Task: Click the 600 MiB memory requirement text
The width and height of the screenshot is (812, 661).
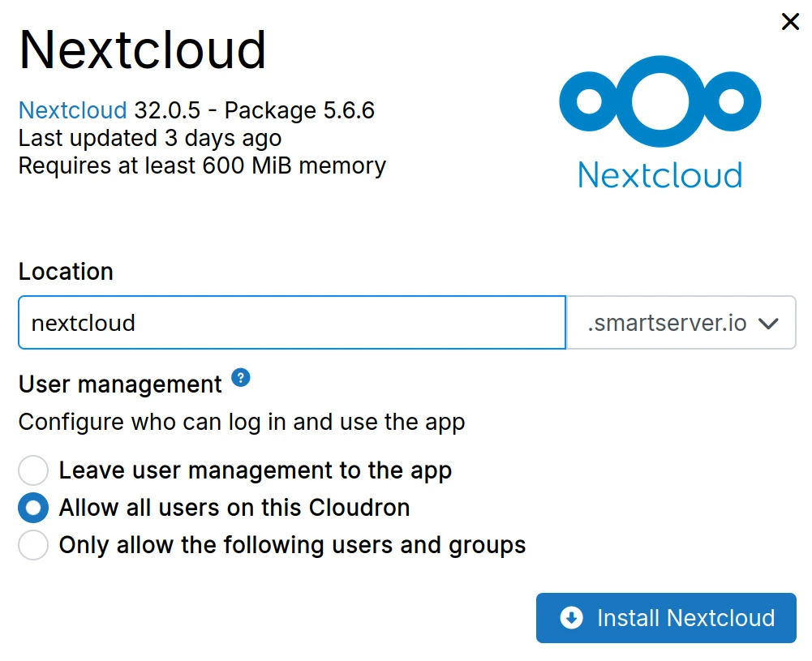Action: 202,165
